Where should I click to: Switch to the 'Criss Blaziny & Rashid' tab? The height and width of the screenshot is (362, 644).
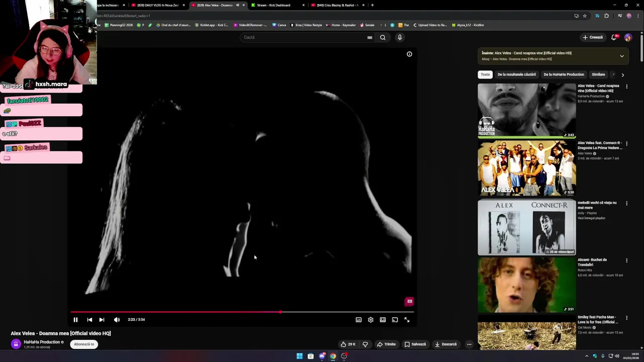337,5
